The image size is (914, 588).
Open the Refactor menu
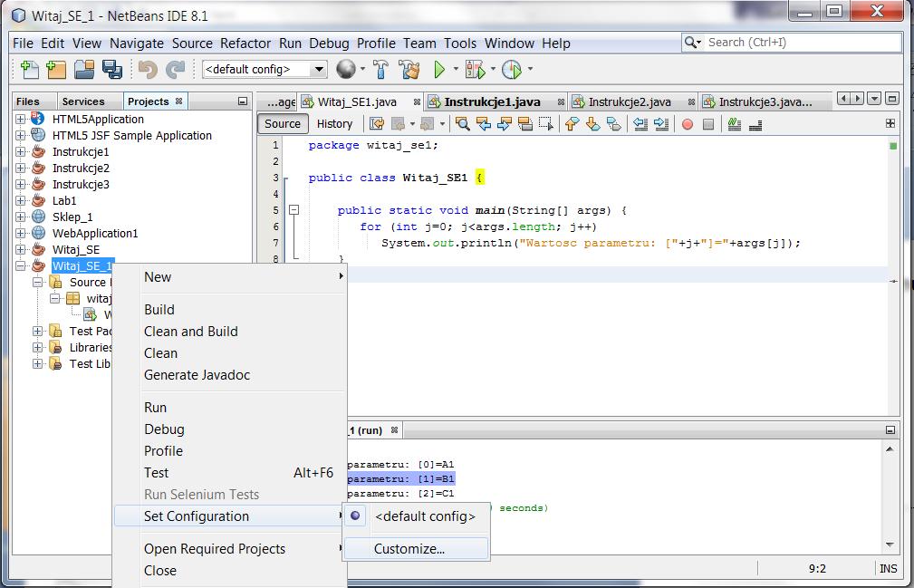pyautogui.click(x=245, y=43)
